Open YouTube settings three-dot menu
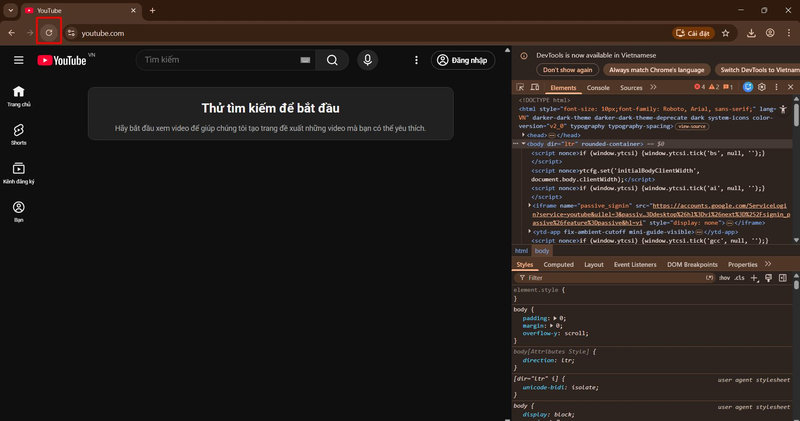This screenshot has width=800, height=421. coord(416,60)
